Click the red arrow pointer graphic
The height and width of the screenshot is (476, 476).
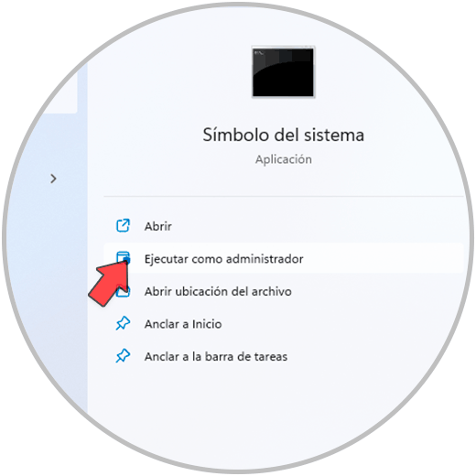tap(109, 283)
